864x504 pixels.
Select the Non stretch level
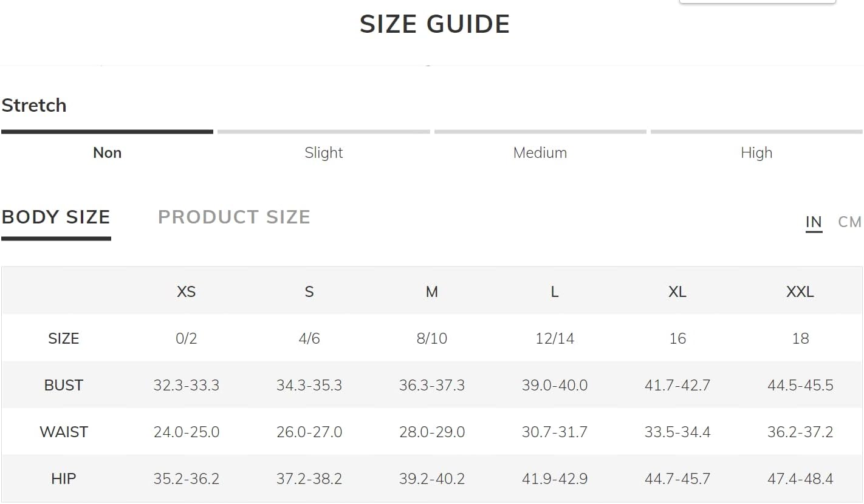107,153
